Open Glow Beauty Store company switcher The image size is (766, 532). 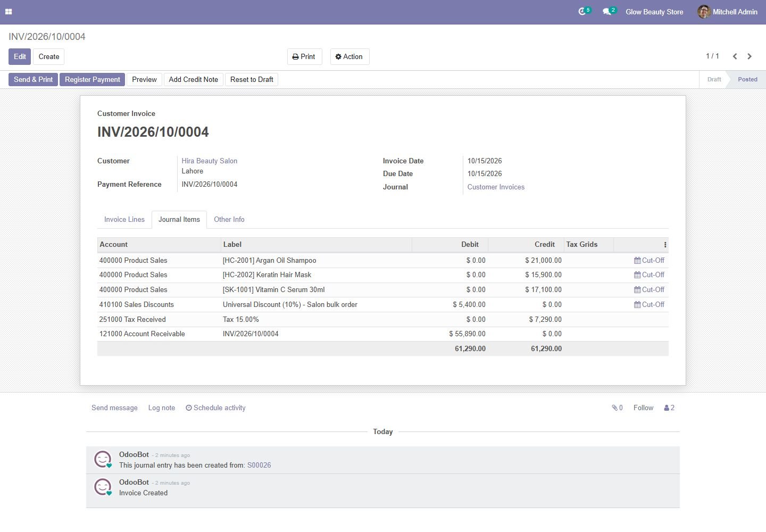pos(654,12)
